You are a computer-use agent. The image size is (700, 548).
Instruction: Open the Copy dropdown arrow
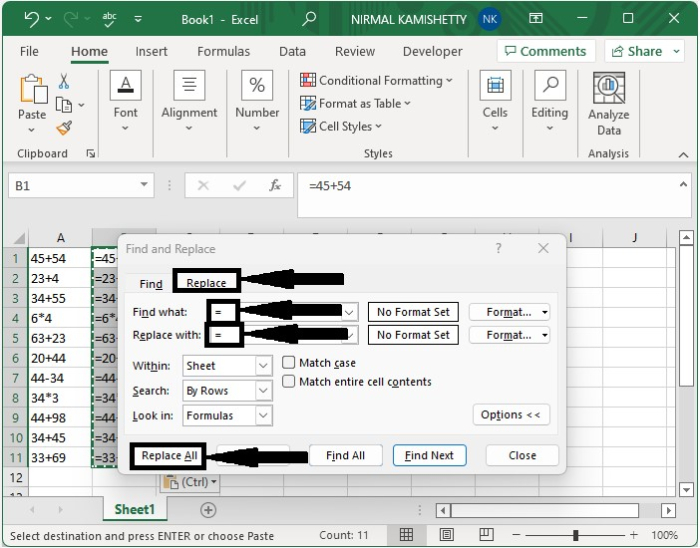[x=81, y=105]
